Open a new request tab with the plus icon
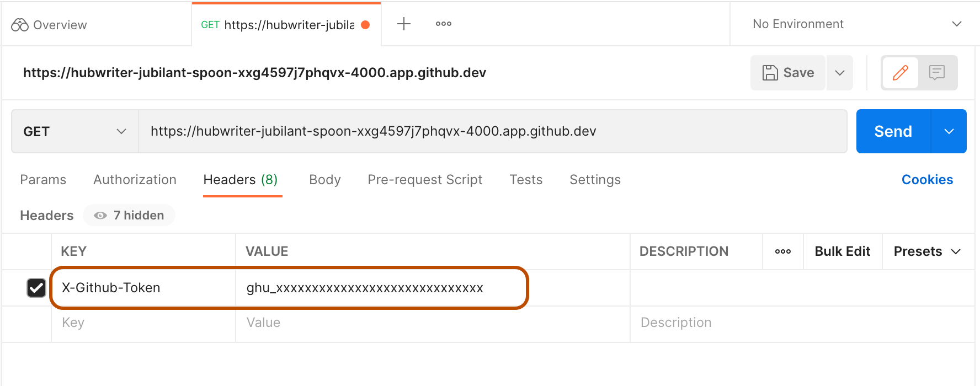The width and height of the screenshot is (980, 386). (403, 24)
